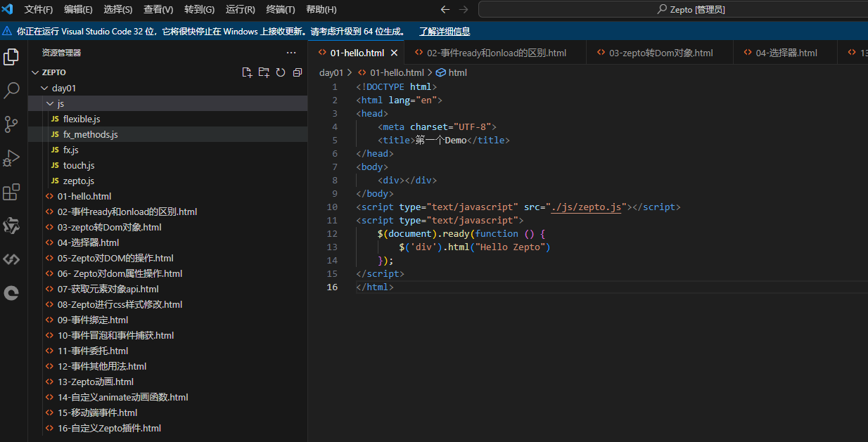Screen dimensions: 868x442
Task: Open the Run and Debug view
Action: pyautogui.click(x=11, y=158)
